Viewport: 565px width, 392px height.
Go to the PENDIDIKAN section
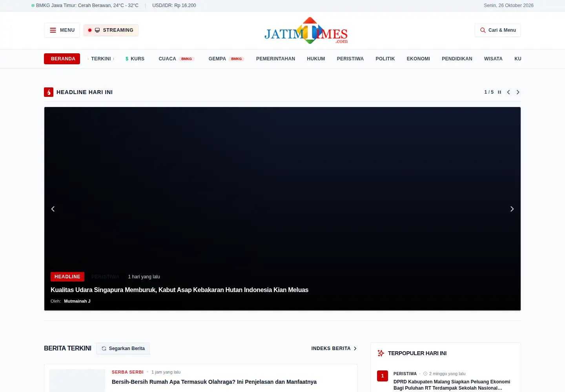[x=457, y=59]
